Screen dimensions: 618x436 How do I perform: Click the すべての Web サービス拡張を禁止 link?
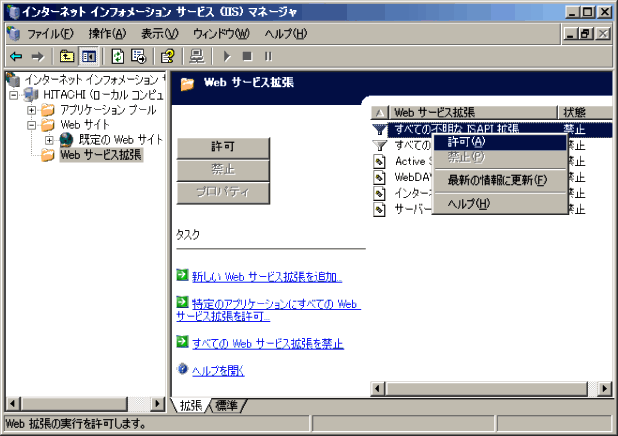tap(268, 344)
